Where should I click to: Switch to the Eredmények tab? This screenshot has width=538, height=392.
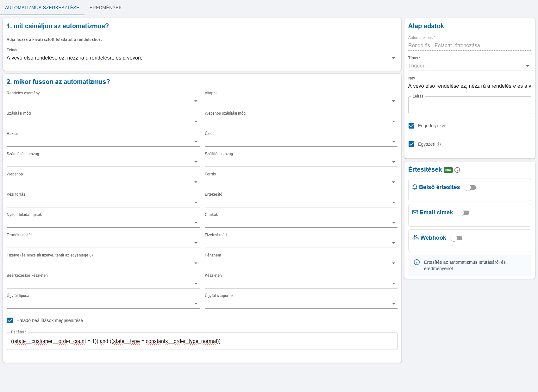(x=106, y=8)
